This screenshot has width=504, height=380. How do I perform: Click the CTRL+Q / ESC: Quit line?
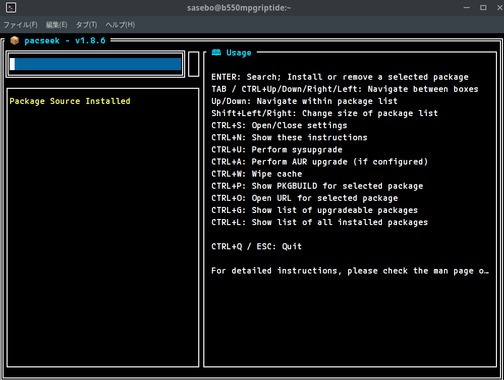pos(256,247)
